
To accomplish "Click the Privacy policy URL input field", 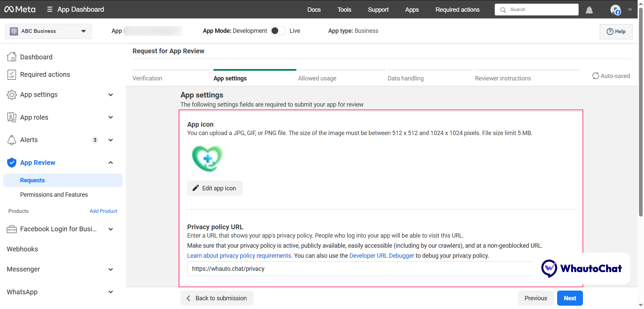I will (x=359, y=269).
